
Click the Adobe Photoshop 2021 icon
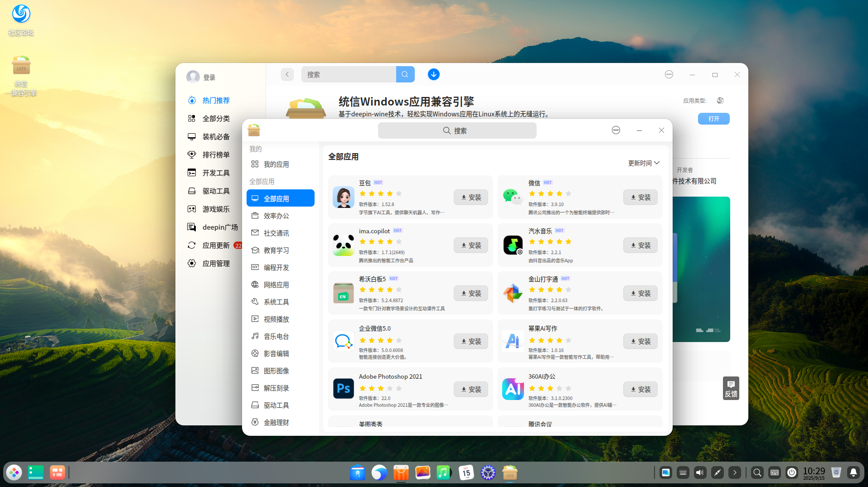pyautogui.click(x=344, y=389)
